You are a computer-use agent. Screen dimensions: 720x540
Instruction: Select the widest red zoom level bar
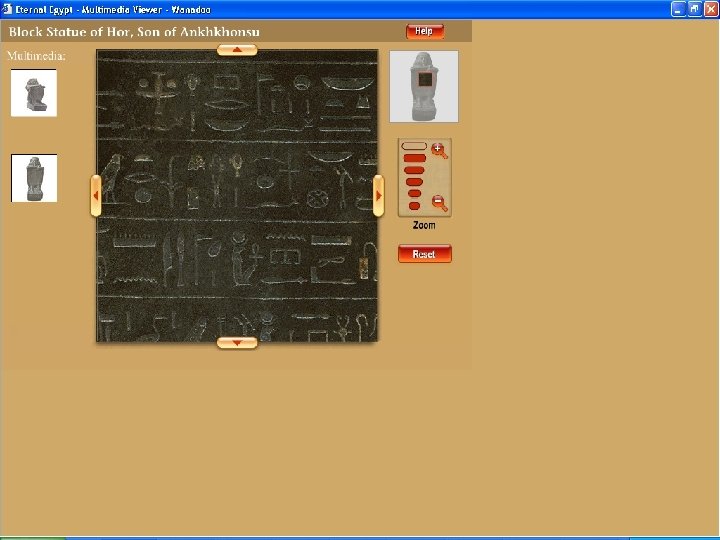coord(415,158)
